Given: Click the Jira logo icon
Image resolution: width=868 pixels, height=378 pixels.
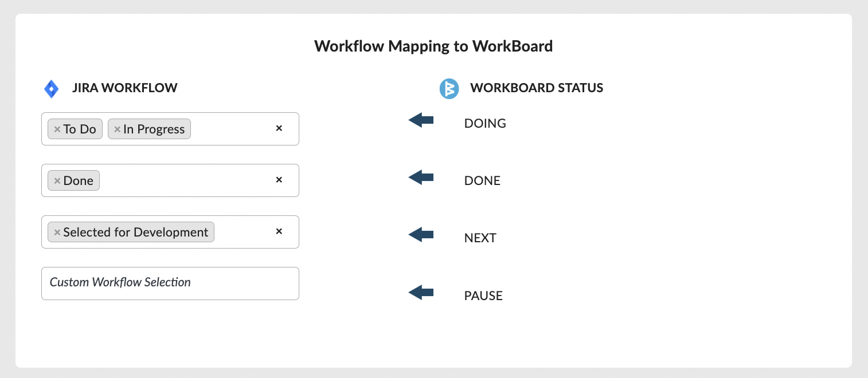Looking at the screenshot, I should pyautogui.click(x=52, y=89).
